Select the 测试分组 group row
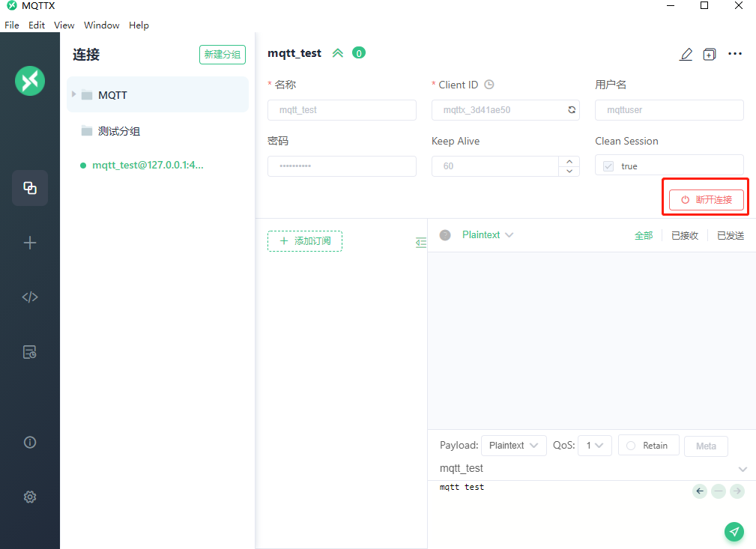Screen dimensions: 756x549 (x=157, y=130)
